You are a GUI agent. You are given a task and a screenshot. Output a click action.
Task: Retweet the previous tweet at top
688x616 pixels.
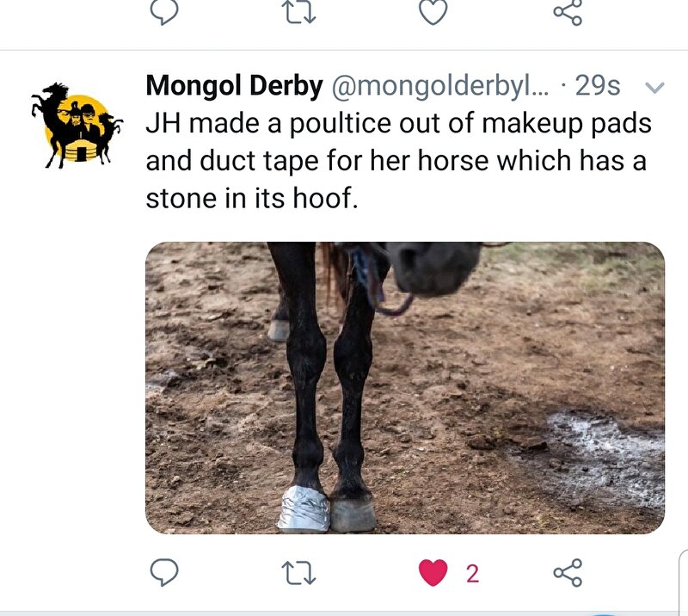click(x=300, y=12)
